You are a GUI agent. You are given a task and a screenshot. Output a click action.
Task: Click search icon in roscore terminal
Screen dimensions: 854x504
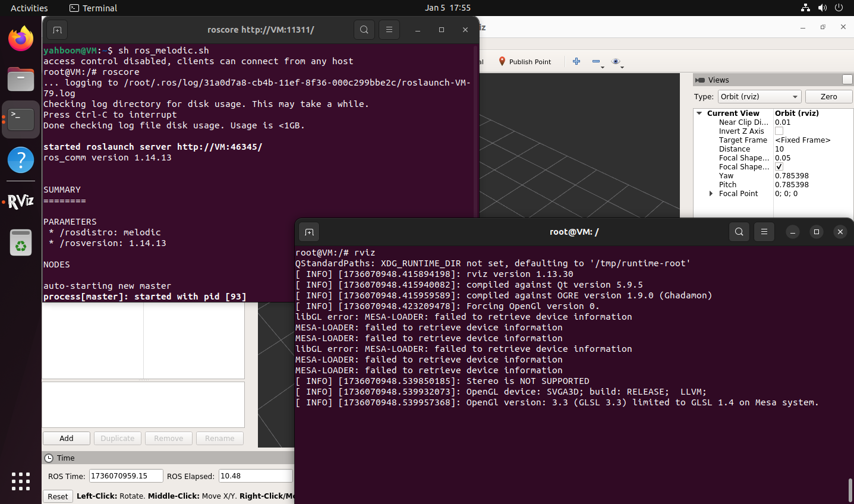coord(364,30)
